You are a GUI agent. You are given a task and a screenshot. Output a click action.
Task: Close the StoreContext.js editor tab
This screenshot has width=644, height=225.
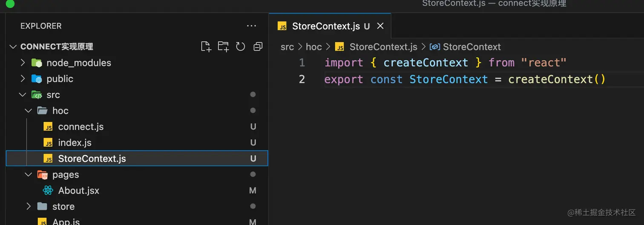click(380, 26)
